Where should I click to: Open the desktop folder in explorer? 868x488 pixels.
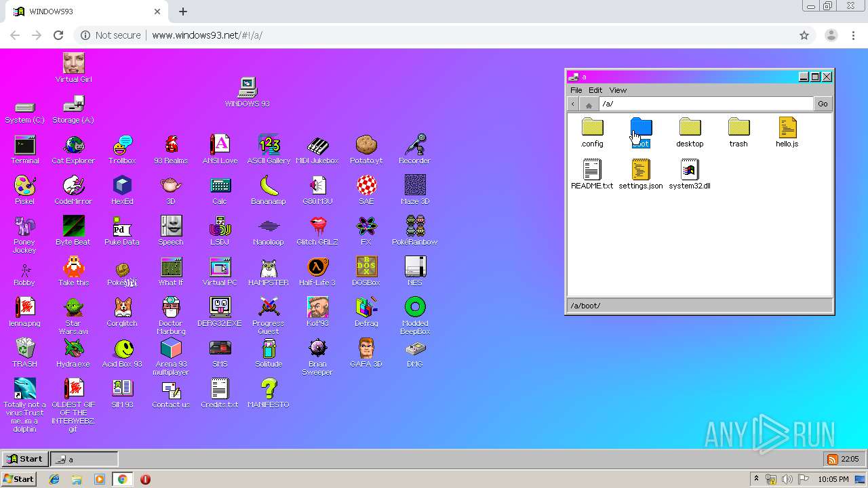pos(690,133)
